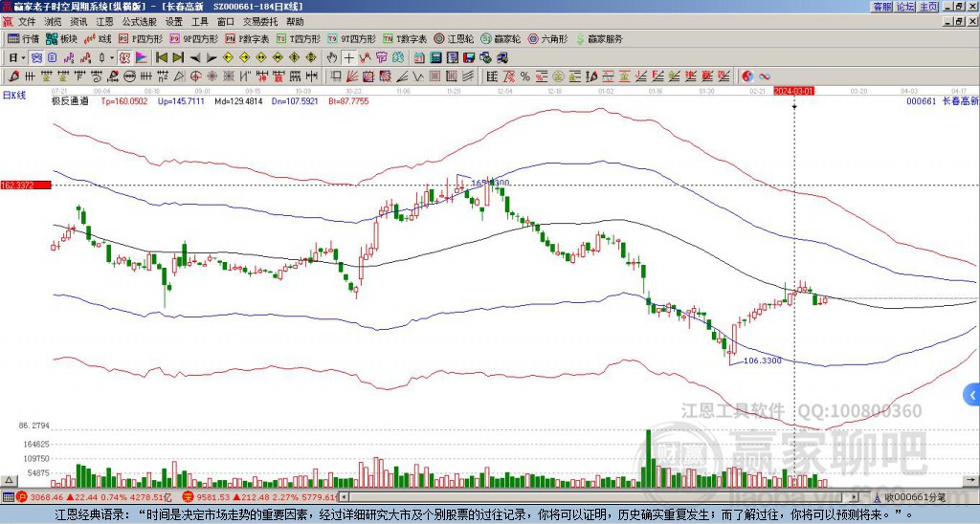Select the triangle ruler drawing tool

(x=178, y=76)
